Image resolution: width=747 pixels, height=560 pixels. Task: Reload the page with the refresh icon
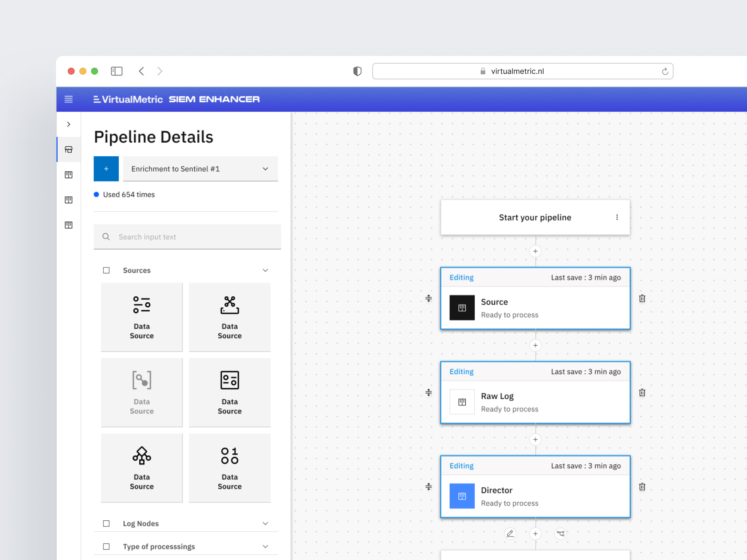[x=665, y=71]
